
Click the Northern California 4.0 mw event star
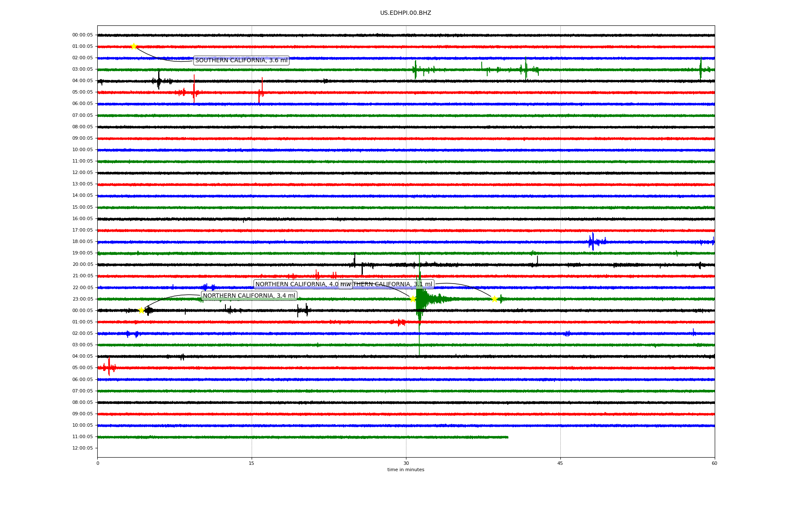click(413, 299)
